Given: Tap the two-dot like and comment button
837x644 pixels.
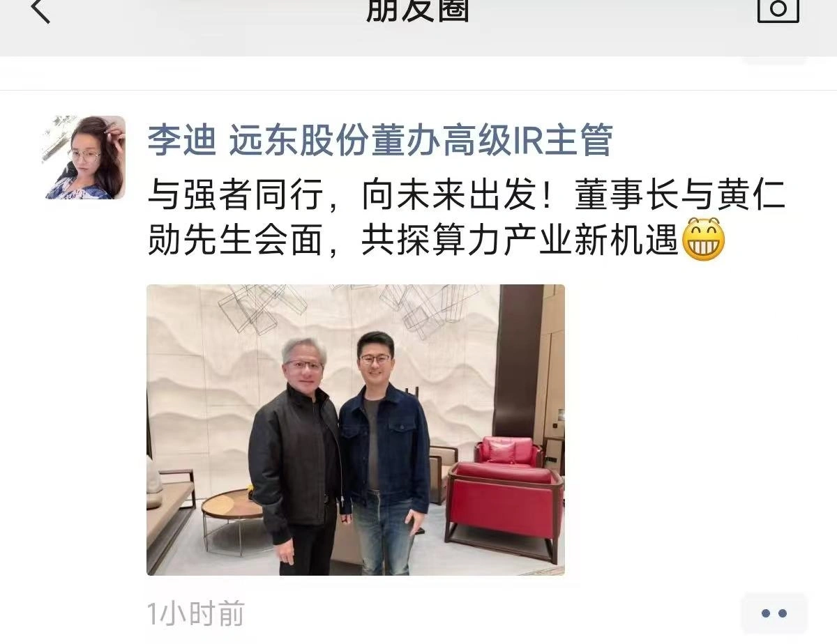Looking at the screenshot, I should coord(774,613).
